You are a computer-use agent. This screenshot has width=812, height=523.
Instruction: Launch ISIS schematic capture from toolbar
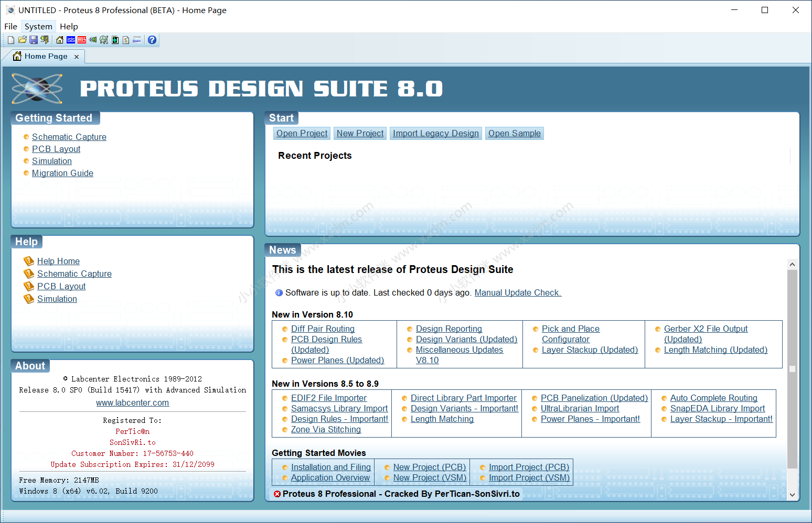click(x=71, y=40)
